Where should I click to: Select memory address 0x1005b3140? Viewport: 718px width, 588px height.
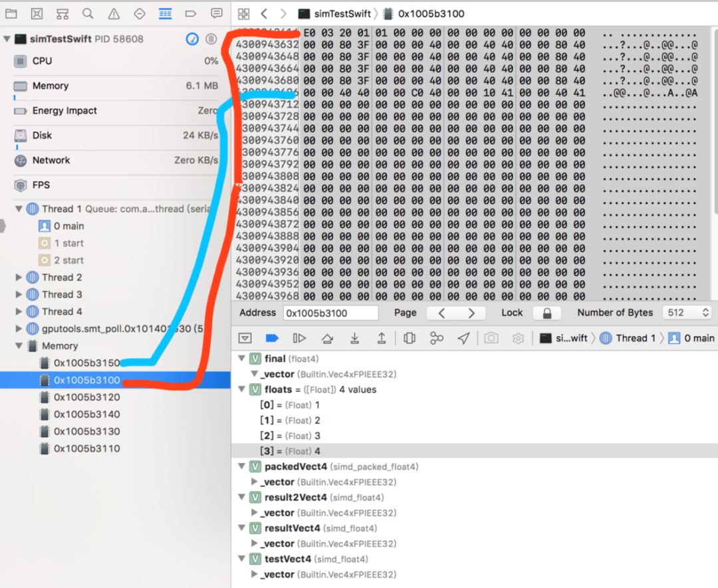(86, 414)
